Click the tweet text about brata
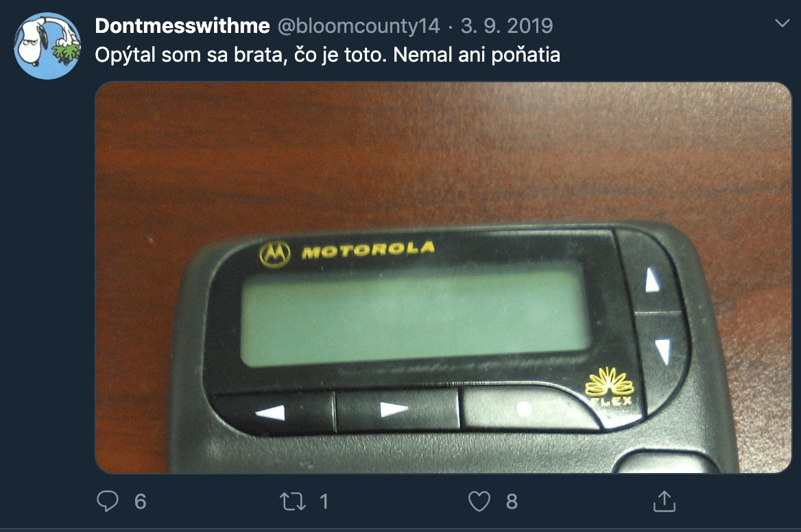801x532 pixels. click(327, 55)
